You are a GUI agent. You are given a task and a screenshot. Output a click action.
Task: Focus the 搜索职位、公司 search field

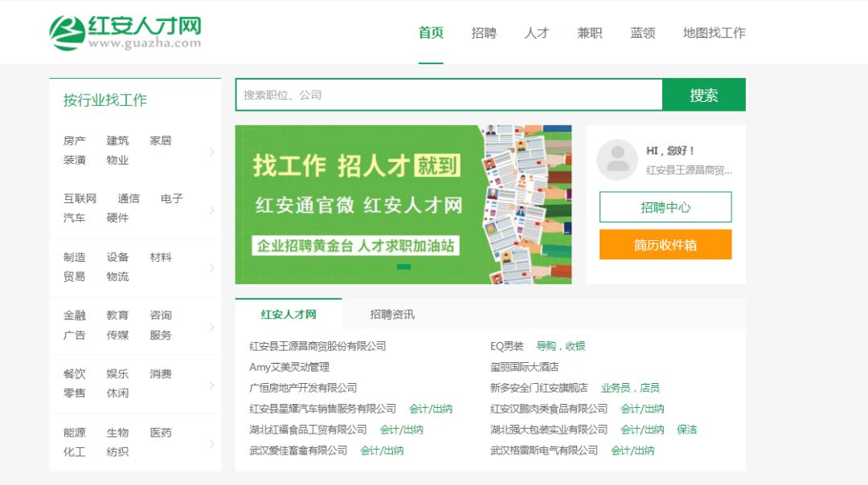point(449,95)
